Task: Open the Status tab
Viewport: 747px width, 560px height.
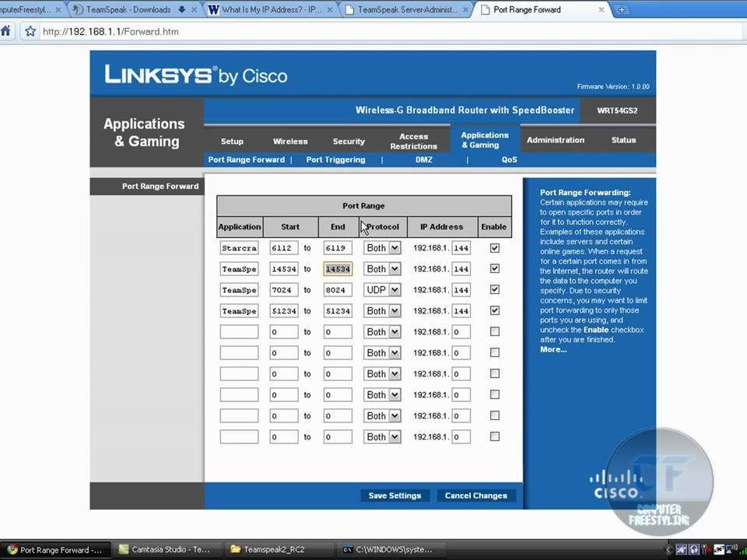Action: (x=623, y=140)
